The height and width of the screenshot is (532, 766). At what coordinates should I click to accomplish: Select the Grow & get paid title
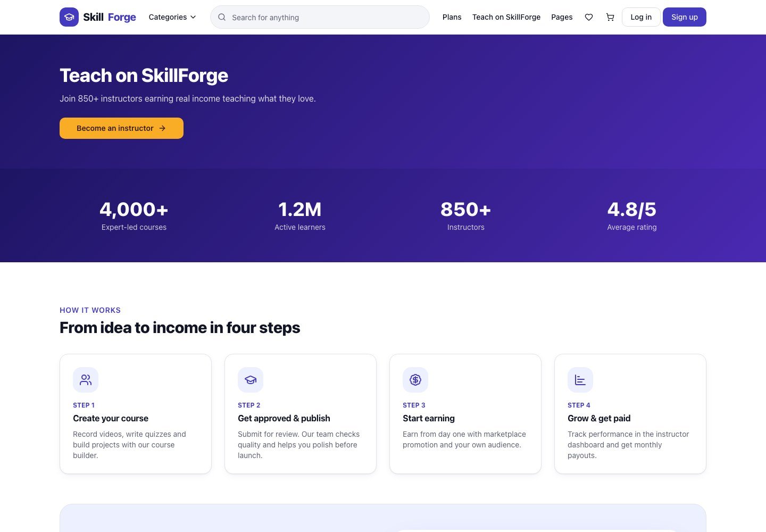point(599,418)
